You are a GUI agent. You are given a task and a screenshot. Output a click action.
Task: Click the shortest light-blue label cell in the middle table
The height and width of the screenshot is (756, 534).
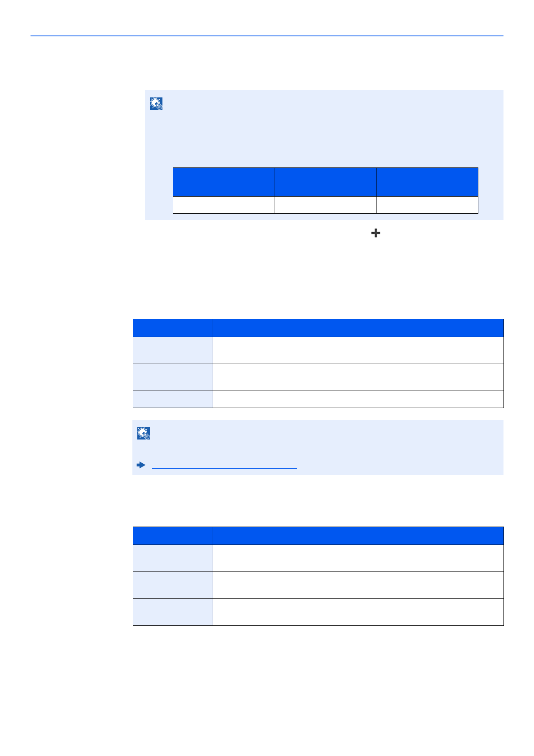[x=173, y=399]
